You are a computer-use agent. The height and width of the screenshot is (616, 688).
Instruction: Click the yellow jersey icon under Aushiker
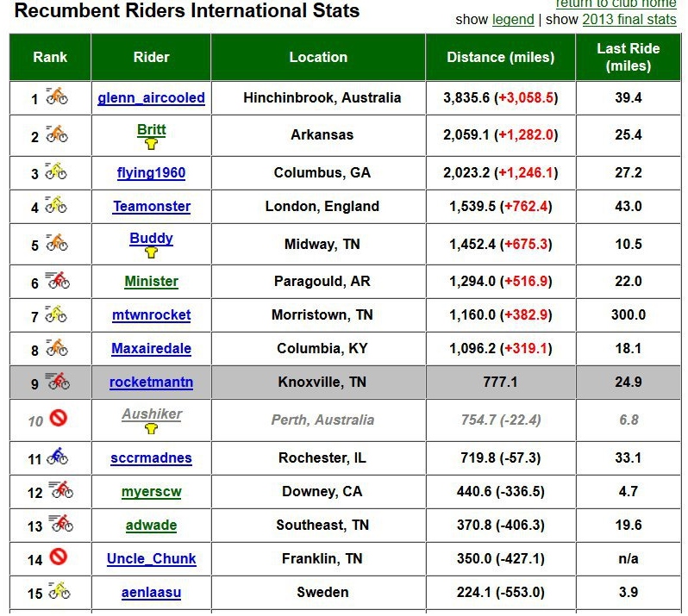pos(151,428)
